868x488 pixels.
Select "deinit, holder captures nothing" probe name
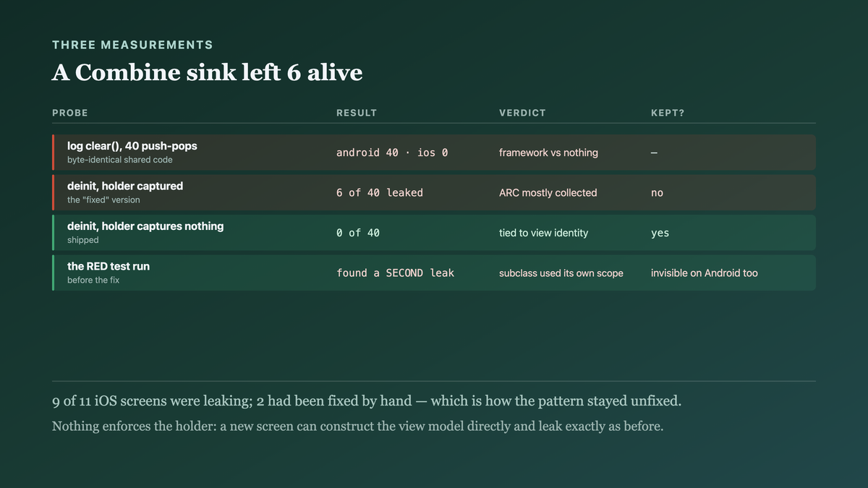tap(145, 226)
